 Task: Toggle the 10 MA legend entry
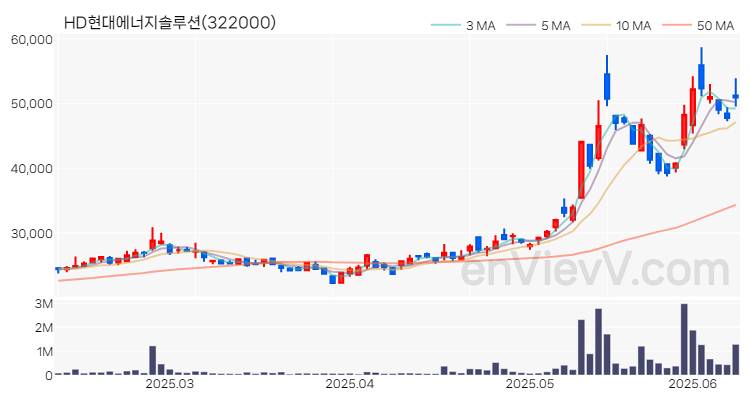point(617,25)
